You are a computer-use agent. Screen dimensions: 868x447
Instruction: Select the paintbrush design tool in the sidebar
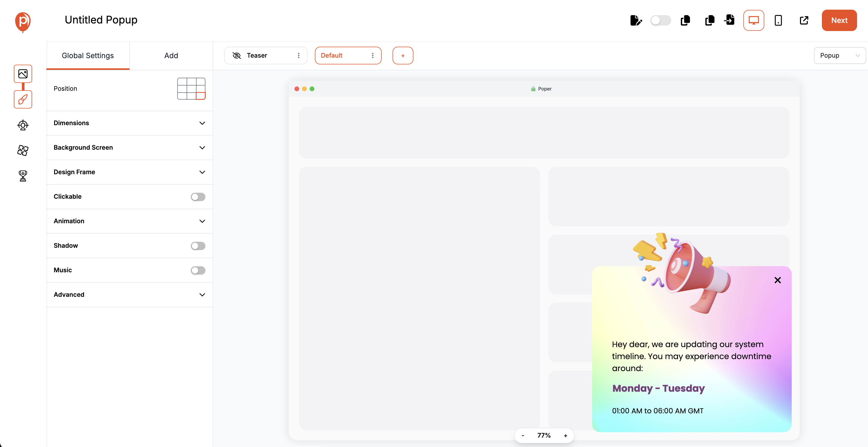point(23,99)
